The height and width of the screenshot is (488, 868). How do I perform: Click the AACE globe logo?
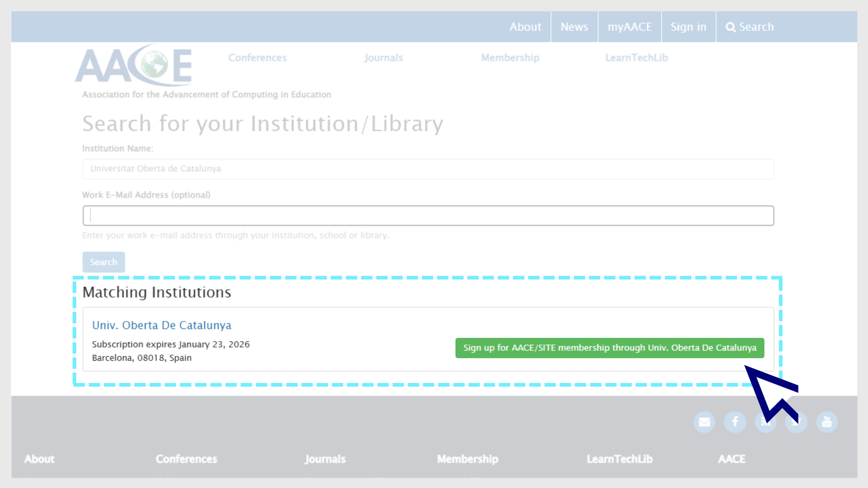tap(134, 65)
